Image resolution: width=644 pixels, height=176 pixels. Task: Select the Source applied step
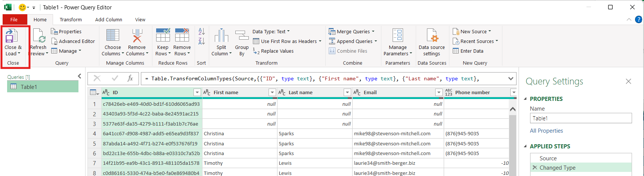click(x=548, y=158)
